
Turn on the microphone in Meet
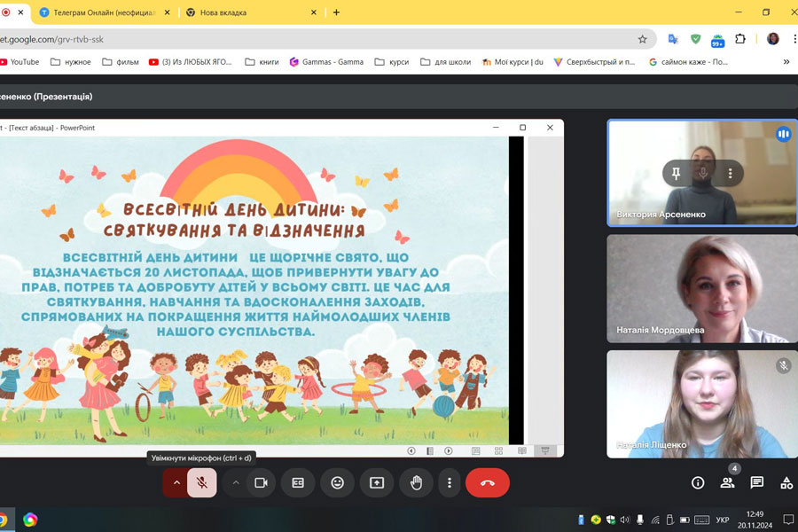click(x=202, y=482)
